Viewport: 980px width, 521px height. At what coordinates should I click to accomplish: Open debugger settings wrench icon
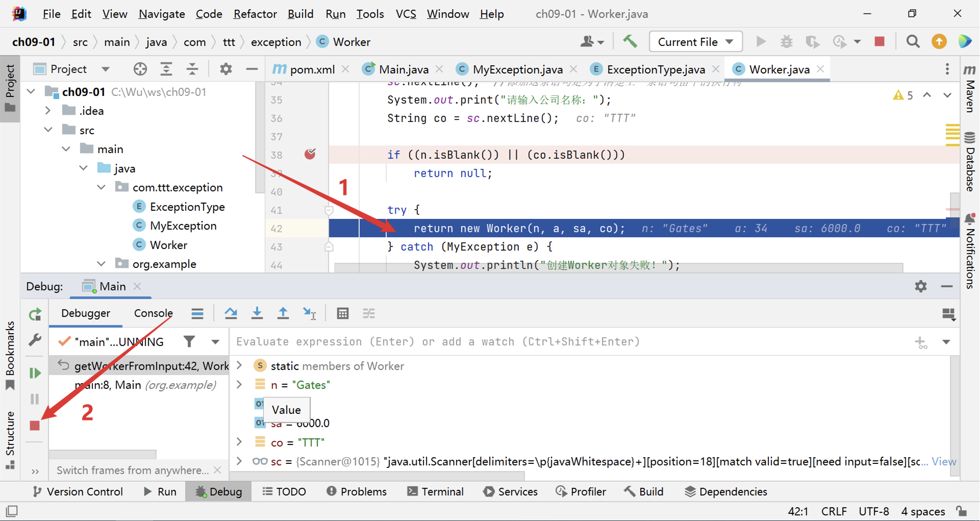(x=35, y=340)
